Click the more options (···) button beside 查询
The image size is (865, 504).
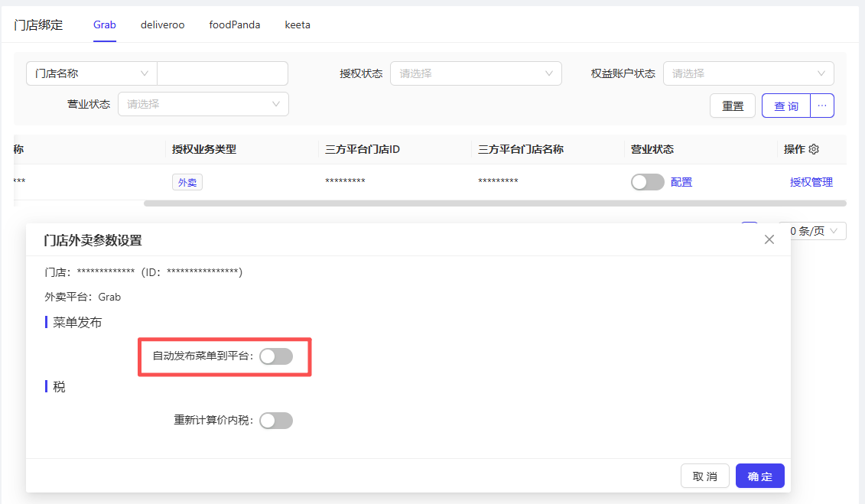pos(822,106)
